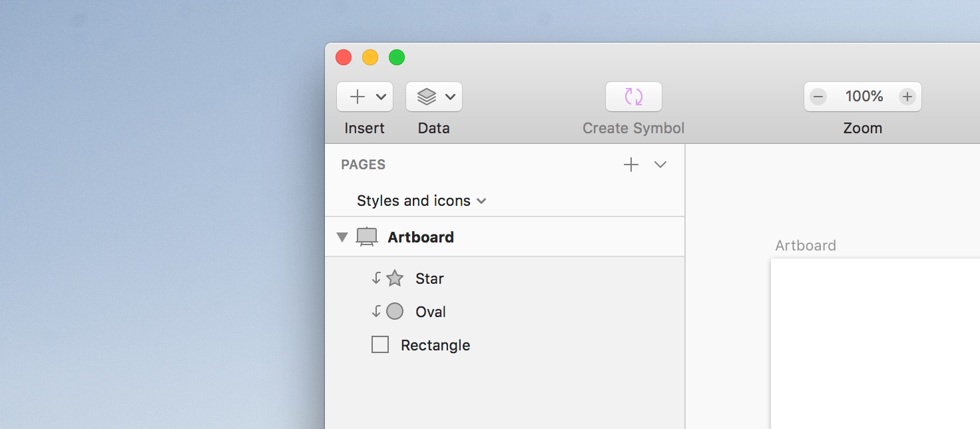The height and width of the screenshot is (429, 980).
Task: Click the Artboard title on canvas
Action: (x=806, y=245)
